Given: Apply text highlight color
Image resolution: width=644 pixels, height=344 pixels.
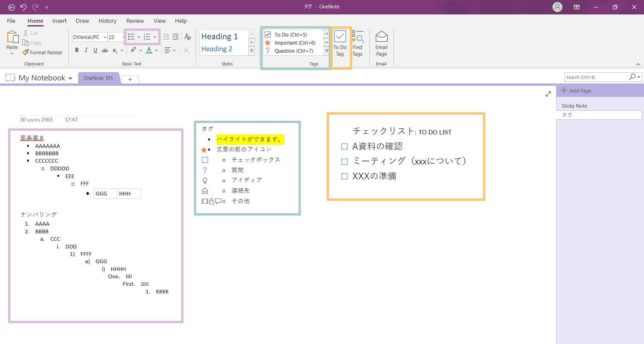Looking at the screenshot, I should click(x=133, y=50).
